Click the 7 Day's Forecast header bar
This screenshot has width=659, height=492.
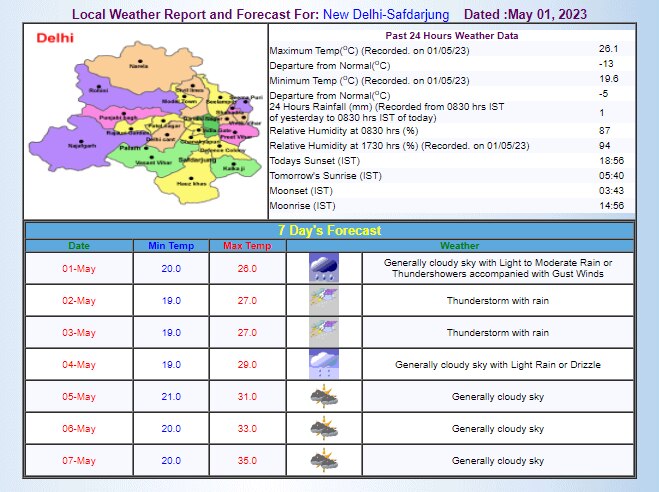click(329, 230)
